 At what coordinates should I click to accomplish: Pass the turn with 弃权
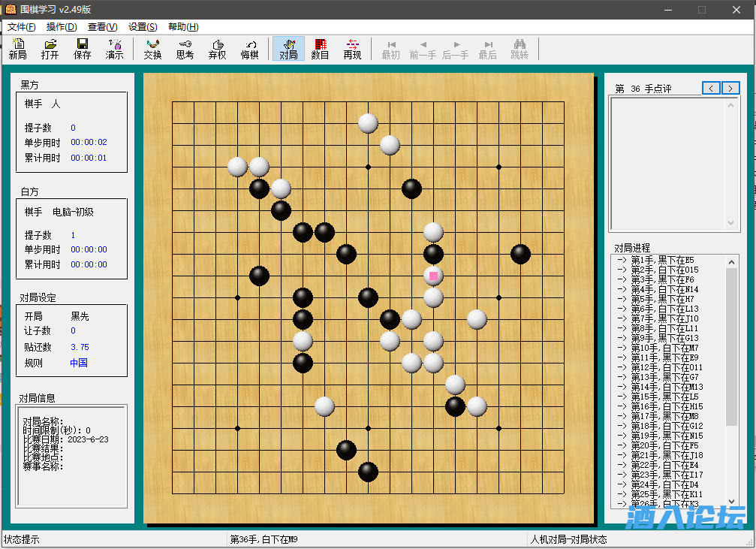click(217, 49)
